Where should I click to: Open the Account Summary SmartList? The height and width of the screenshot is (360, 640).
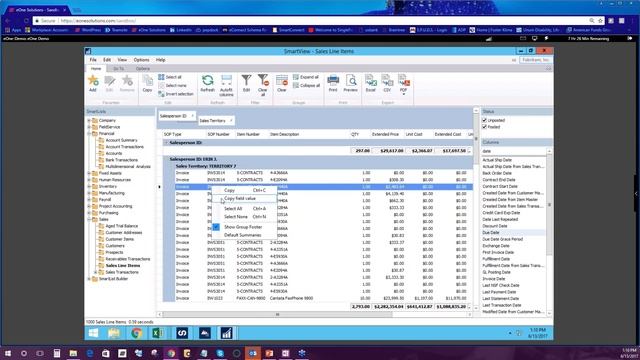coord(121,140)
